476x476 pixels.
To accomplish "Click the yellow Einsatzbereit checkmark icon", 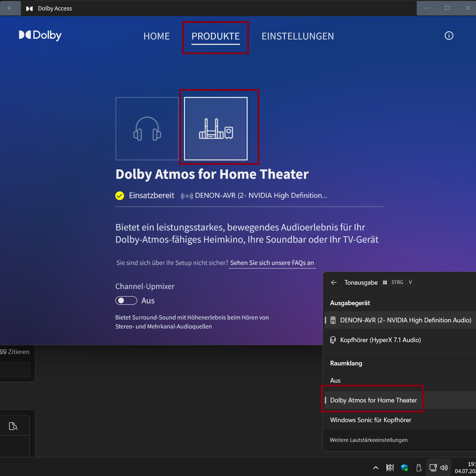I will tap(120, 196).
